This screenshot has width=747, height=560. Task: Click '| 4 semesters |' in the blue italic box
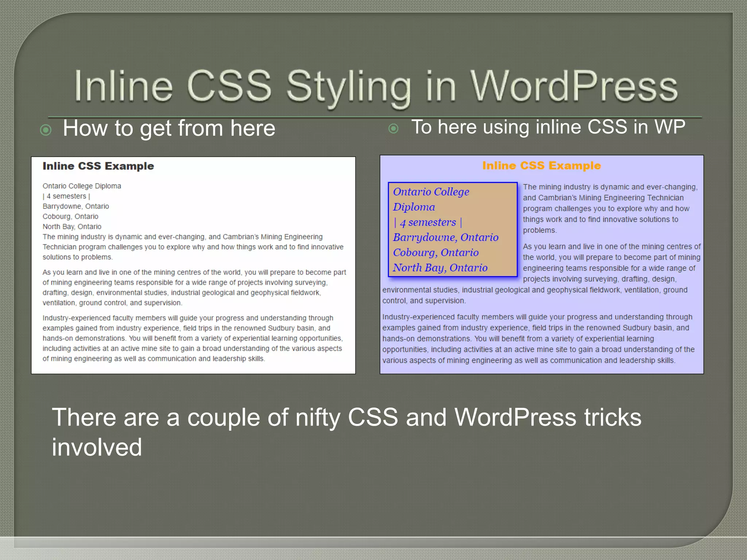(x=427, y=222)
